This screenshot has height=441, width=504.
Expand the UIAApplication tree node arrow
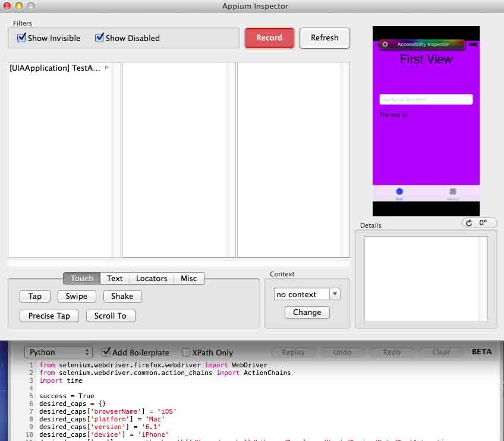click(107, 68)
